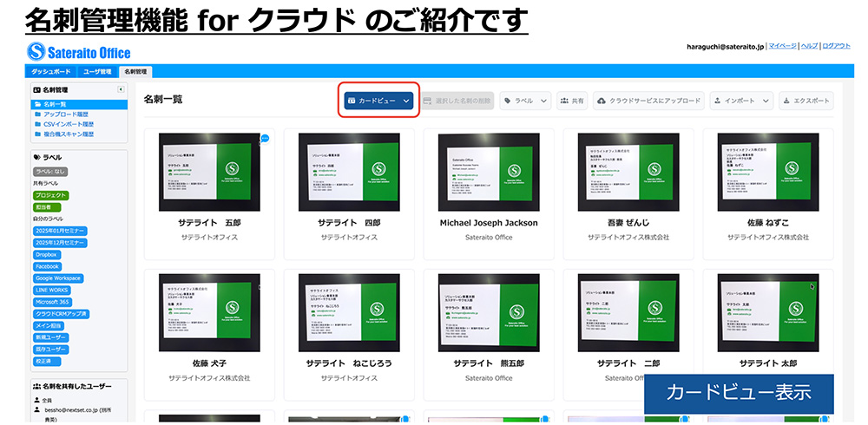The width and height of the screenshot is (868, 425).
Task: Switch to the ダッシュボード tab
Action: [x=52, y=72]
